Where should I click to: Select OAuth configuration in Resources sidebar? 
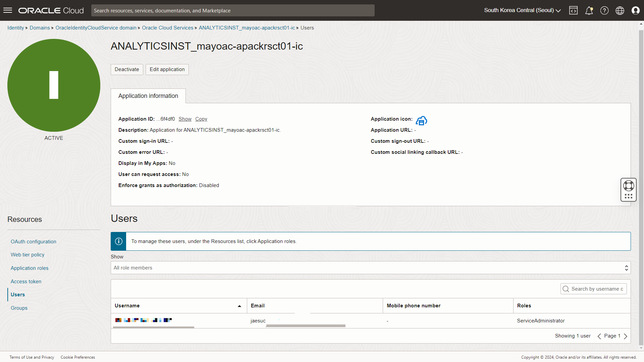[33, 241]
